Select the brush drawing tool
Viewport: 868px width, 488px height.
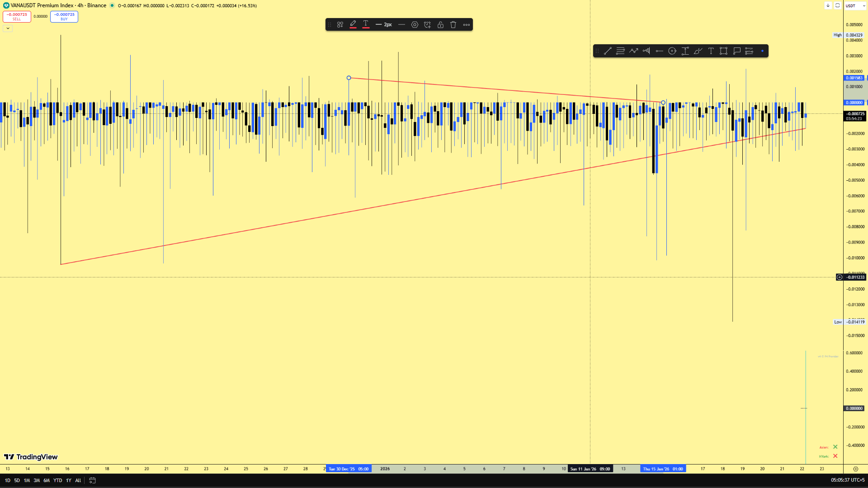[698, 51]
